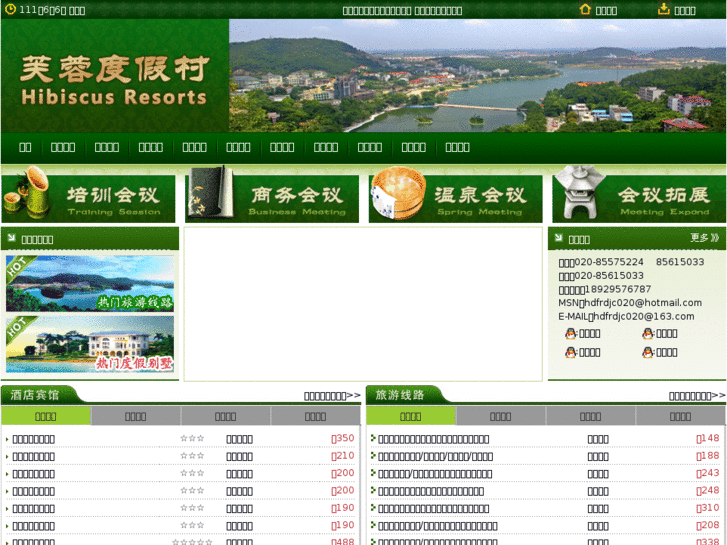Click the arrow icon in the contact panel header

point(559,237)
